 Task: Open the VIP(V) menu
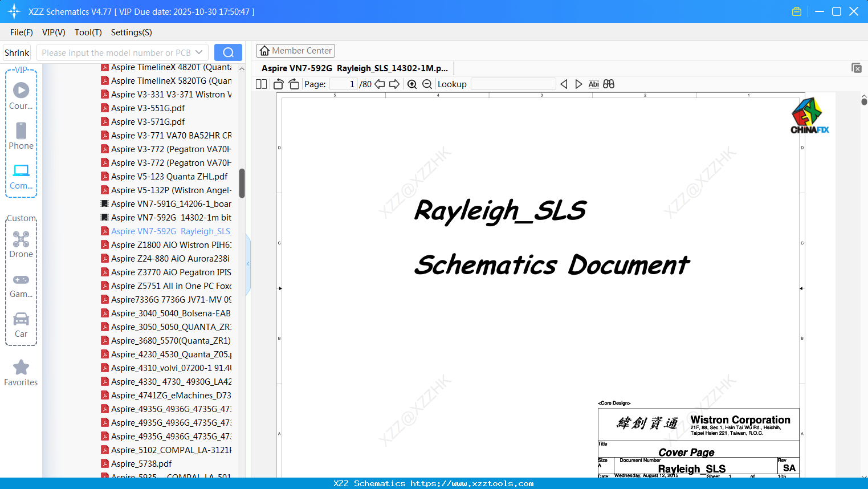54,32
